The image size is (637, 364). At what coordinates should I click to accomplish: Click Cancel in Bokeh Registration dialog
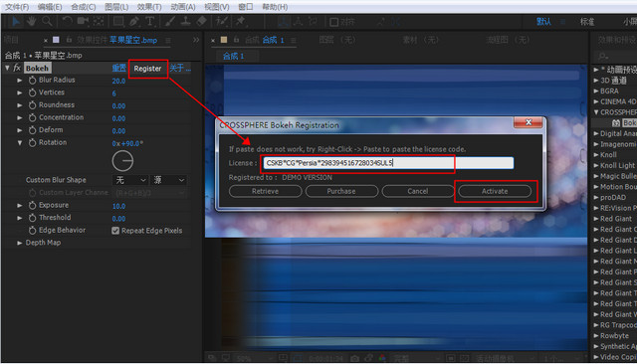[x=418, y=191]
